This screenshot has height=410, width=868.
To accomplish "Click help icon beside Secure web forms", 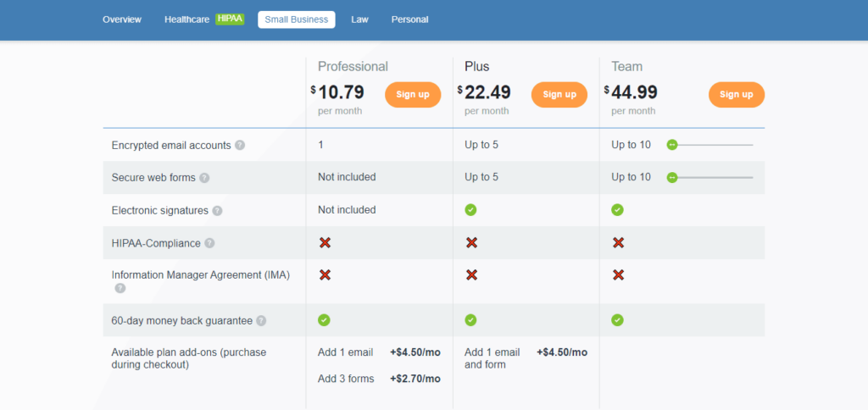I will click(x=204, y=178).
